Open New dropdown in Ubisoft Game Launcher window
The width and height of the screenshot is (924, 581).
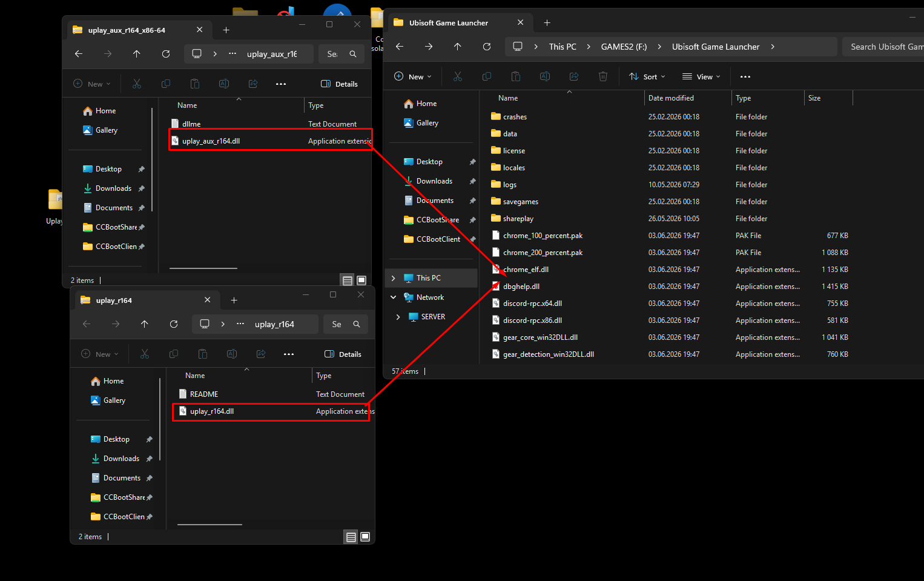tap(413, 76)
